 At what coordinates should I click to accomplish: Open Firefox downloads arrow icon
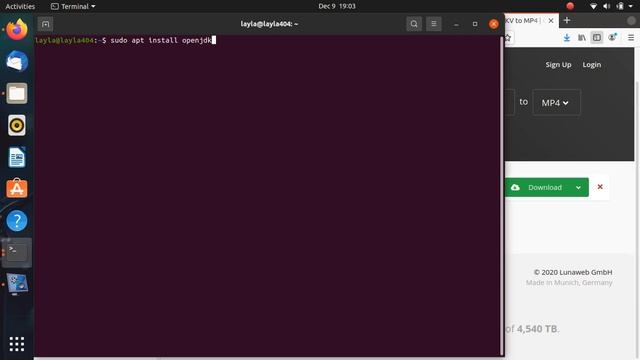coord(567,38)
